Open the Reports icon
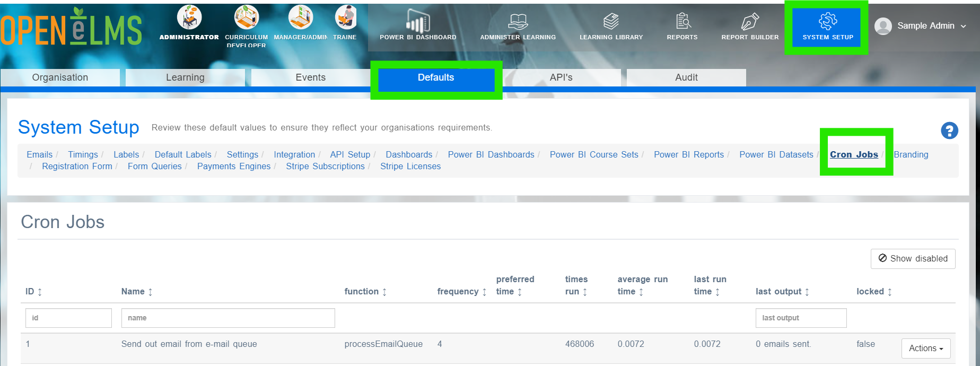The height and width of the screenshot is (366, 980). click(x=682, y=21)
